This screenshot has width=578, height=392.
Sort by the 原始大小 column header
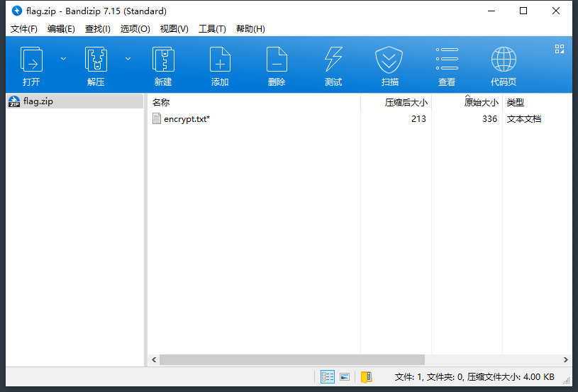pyautogui.click(x=467, y=102)
